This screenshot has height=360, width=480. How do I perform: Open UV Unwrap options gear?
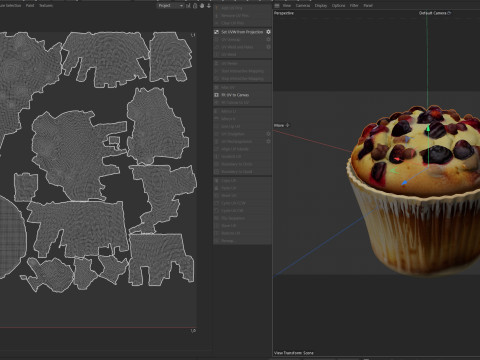(x=268, y=40)
